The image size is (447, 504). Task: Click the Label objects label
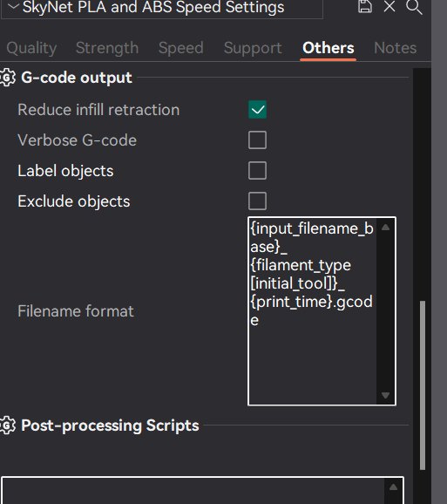coord(65,171)
